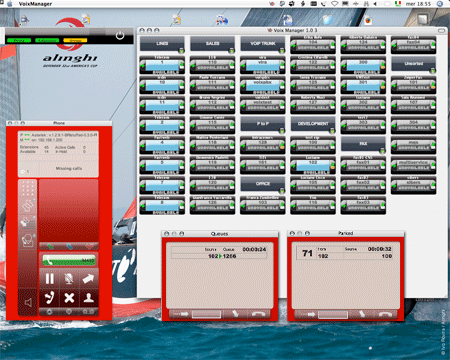Mute the microphone in Phone panel
Image resolution: width=450 pixels, height=360 pixels.
click(x=69, y=279)
